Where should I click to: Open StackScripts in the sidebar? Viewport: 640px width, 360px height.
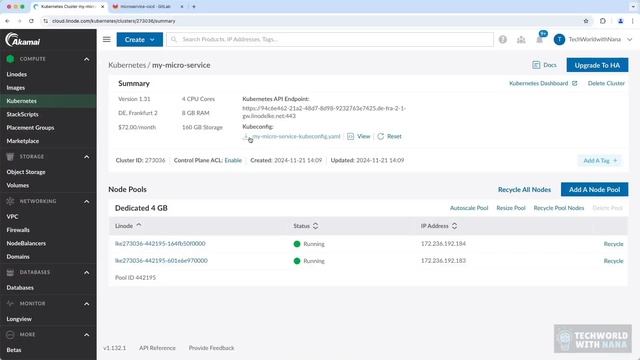point(22,114)
